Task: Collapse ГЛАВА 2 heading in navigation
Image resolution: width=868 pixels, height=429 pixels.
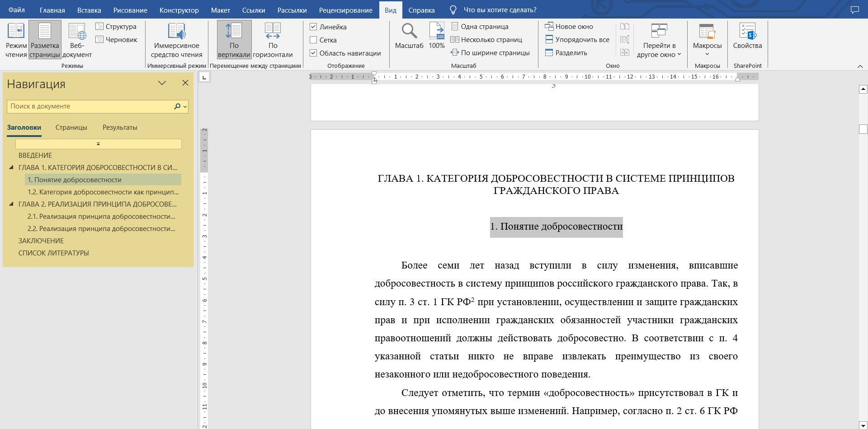Action: click(11, 204)
